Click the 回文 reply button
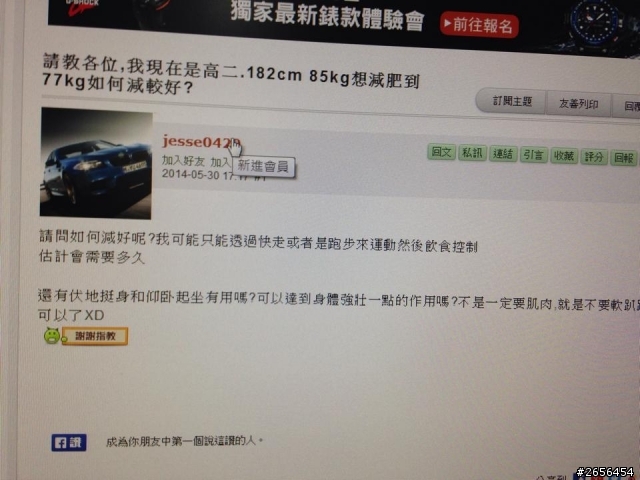Image resolution: width=640 pixels, height=480 pixels. [442, 152]
